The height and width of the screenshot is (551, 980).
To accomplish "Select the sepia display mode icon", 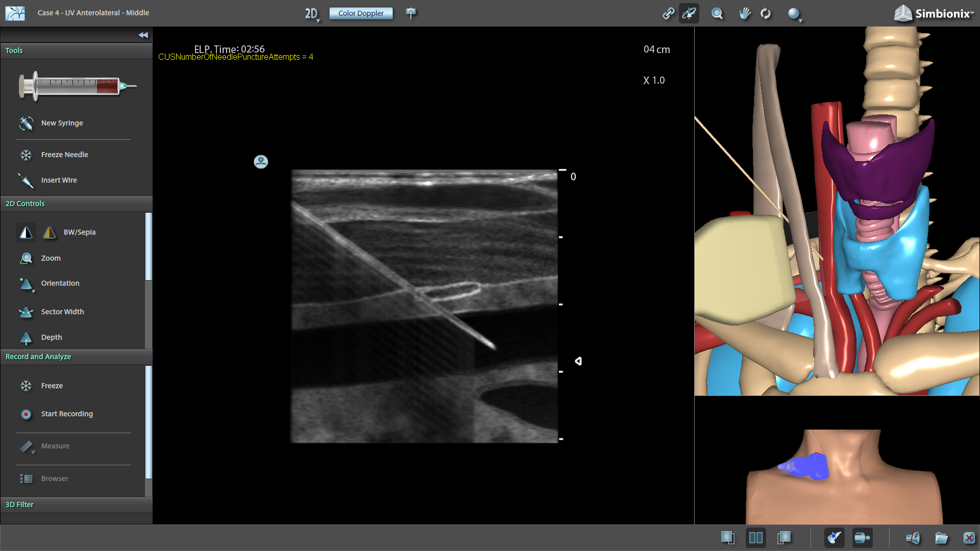I will pos(50,233).
